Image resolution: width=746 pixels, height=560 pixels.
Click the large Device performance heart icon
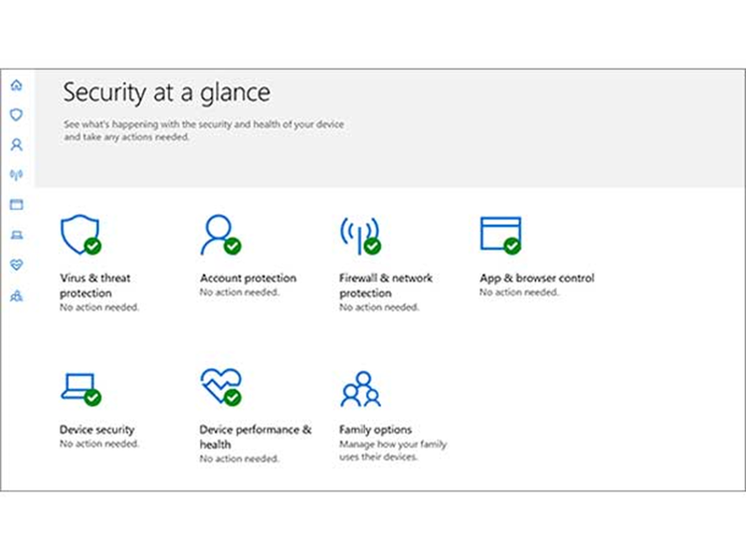point(219,386)
